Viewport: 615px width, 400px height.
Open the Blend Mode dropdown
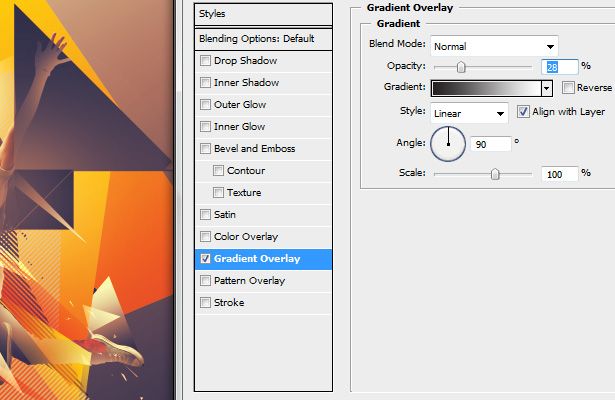(x=494, y=46)
